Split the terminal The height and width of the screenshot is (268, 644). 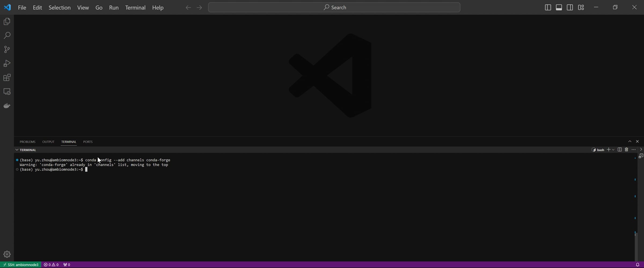pos(620,150)
